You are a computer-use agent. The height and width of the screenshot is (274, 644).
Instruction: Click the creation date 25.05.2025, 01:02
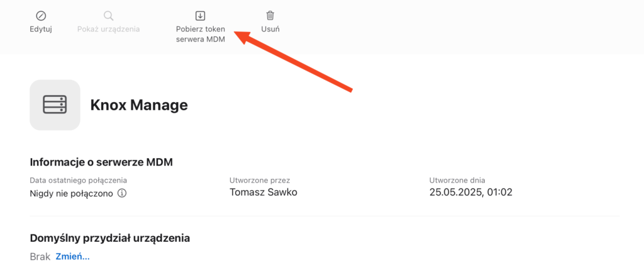pos(471,192)
